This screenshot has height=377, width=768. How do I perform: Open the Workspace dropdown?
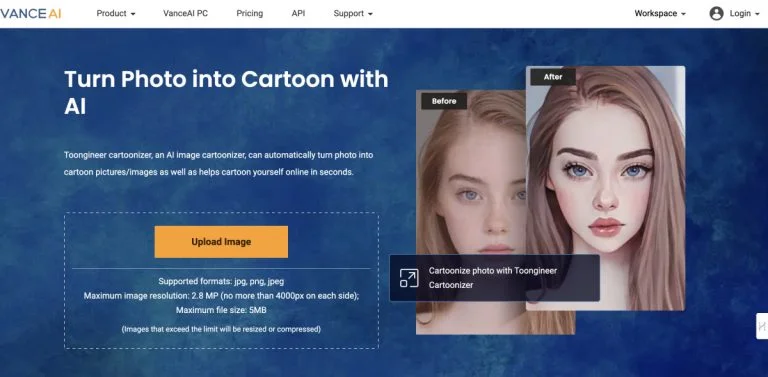tap(660, 14)
